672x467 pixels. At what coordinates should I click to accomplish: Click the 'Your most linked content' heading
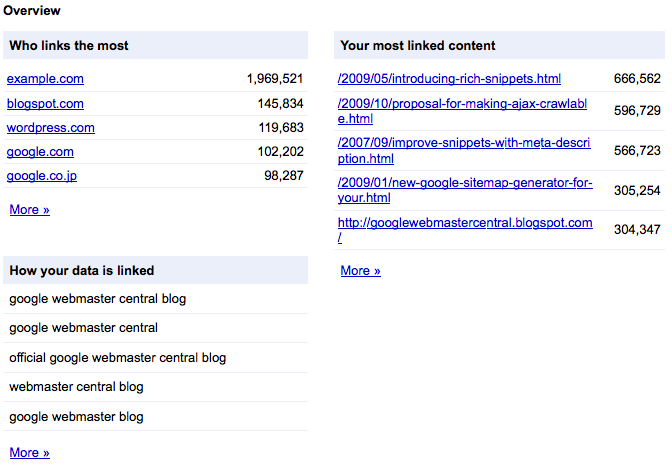[x=418, y=45]
